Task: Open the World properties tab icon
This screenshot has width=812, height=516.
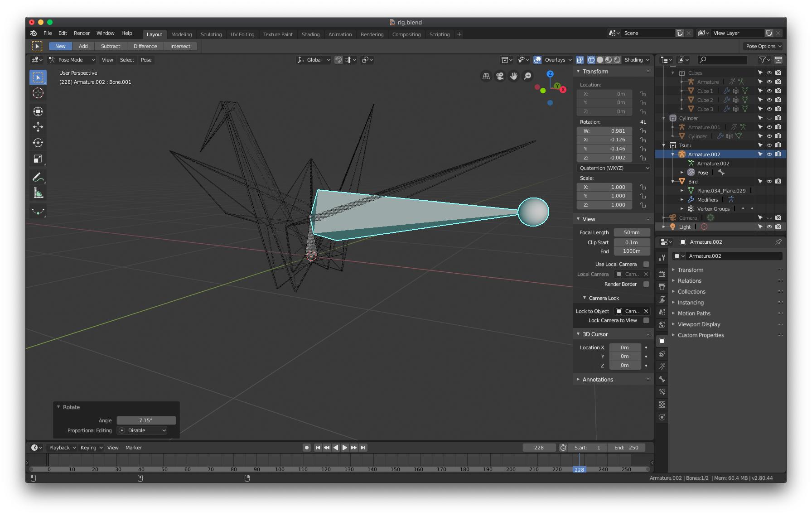Action: click(x=662, y=325)
